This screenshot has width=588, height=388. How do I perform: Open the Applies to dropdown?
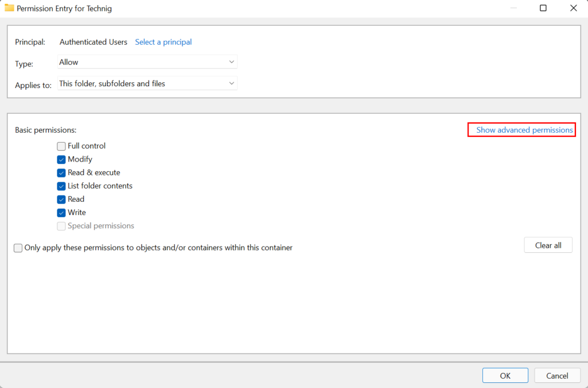coord(146,83)
